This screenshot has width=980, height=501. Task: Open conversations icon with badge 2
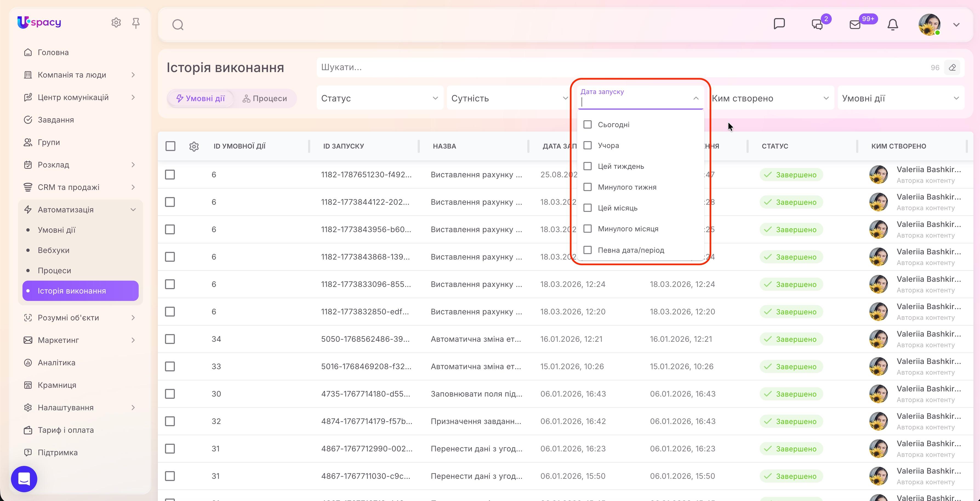pyautogui.click(x=817, y=25)
